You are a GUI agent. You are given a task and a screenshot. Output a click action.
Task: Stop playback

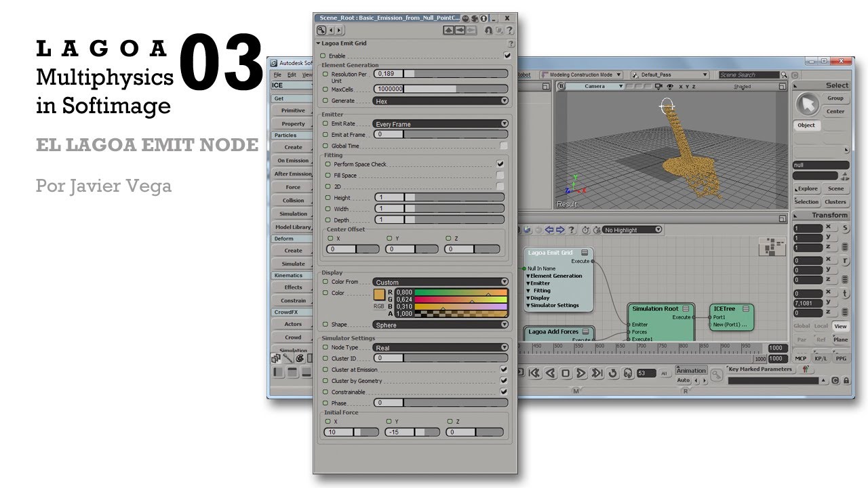(x=566, y=373)
